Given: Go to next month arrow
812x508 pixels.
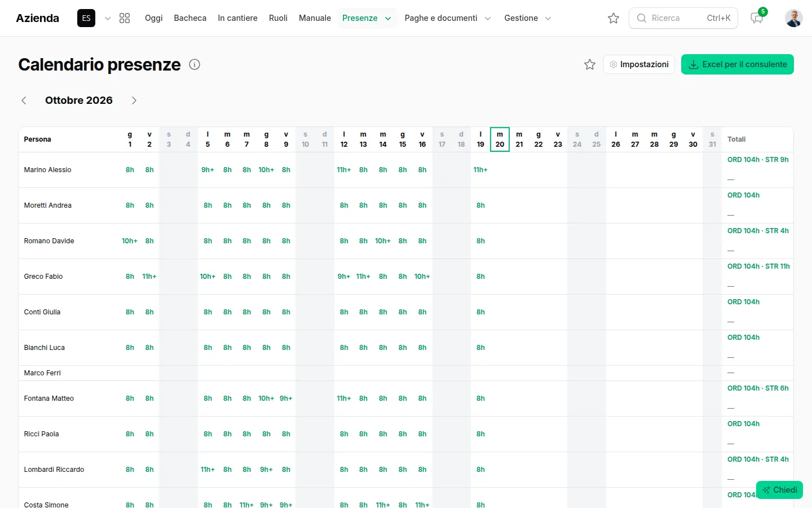Looking at the screenshot, I should coord(134,100).
